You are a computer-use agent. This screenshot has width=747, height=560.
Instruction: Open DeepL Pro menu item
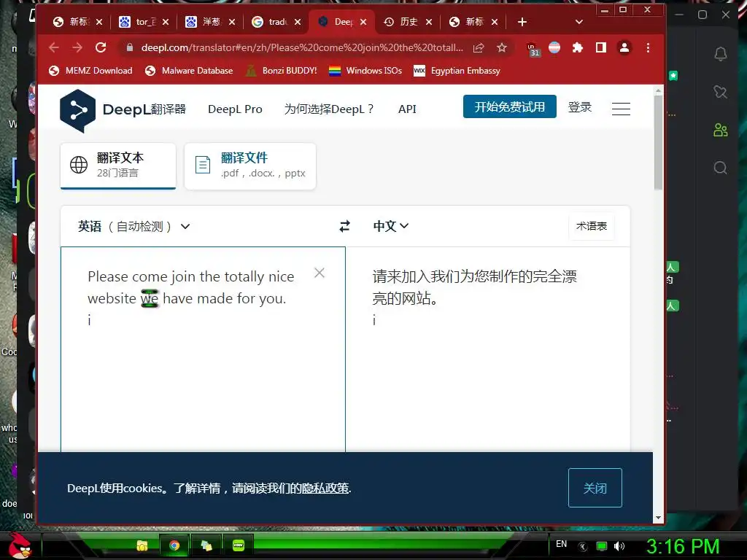point(236,109)
